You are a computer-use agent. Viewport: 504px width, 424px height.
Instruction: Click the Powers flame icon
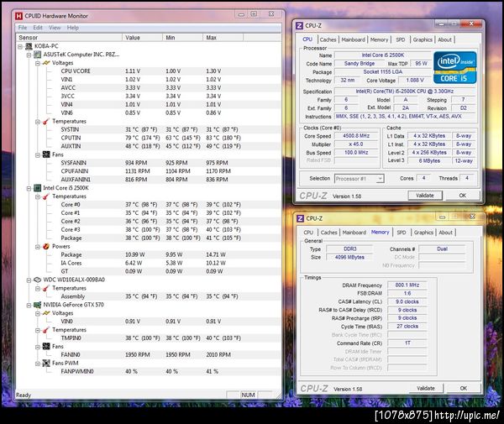pyautogui.click(x=48, y=246)
